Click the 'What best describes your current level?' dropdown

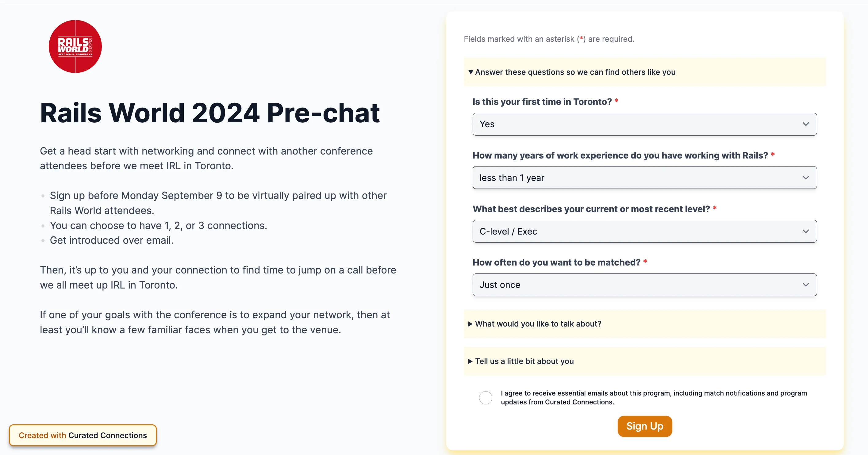645,231
